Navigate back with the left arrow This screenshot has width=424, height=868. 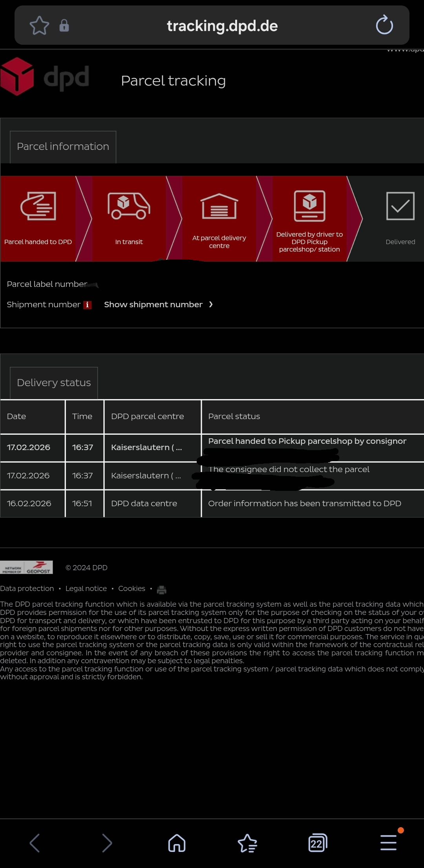35,843
